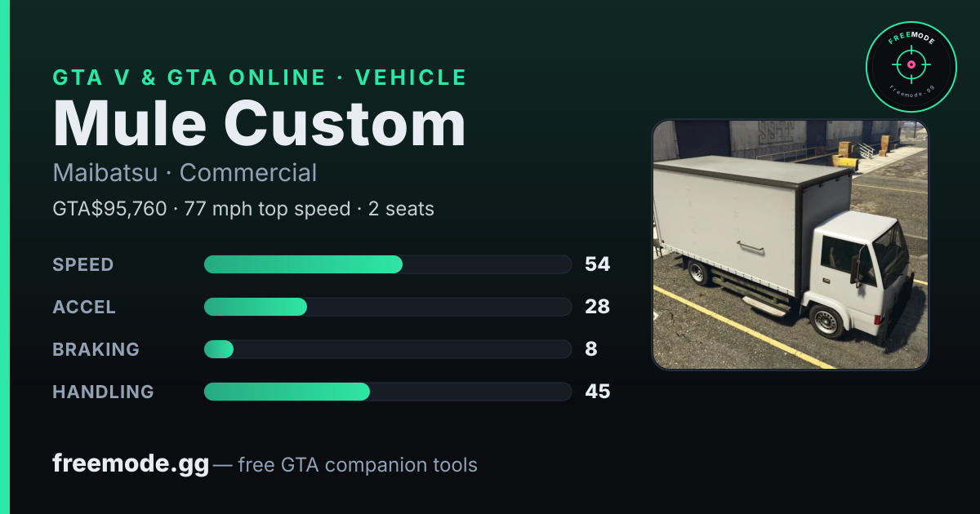980x514 pixels.
Task: Click the acceleration value 28
Action: [598, 307]
